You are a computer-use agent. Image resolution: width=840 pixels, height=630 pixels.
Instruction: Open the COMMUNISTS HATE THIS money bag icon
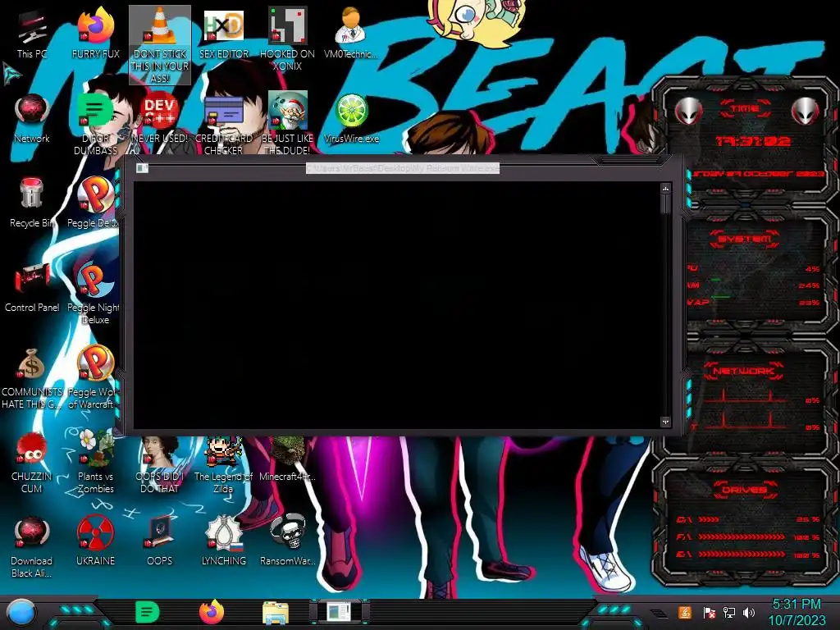coord(32,377)
